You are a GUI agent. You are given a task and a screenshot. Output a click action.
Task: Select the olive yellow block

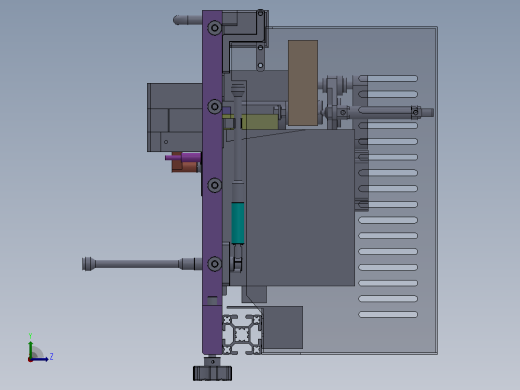[259, 122]
